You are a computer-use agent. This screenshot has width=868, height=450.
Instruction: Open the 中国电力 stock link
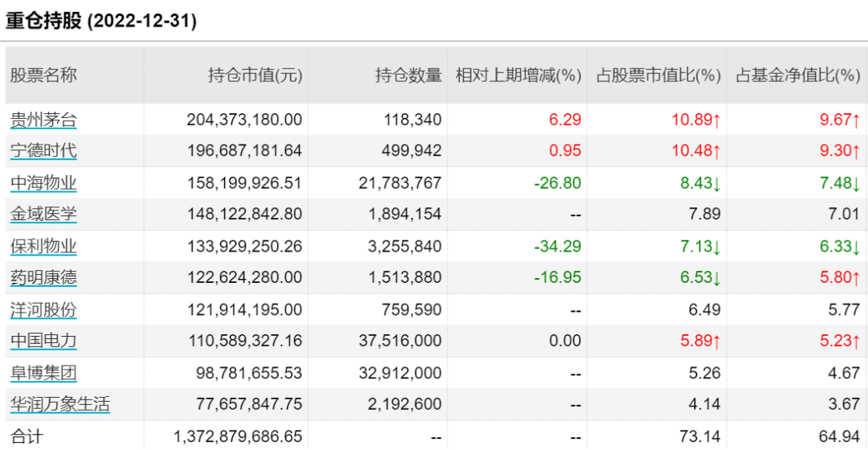43,341
